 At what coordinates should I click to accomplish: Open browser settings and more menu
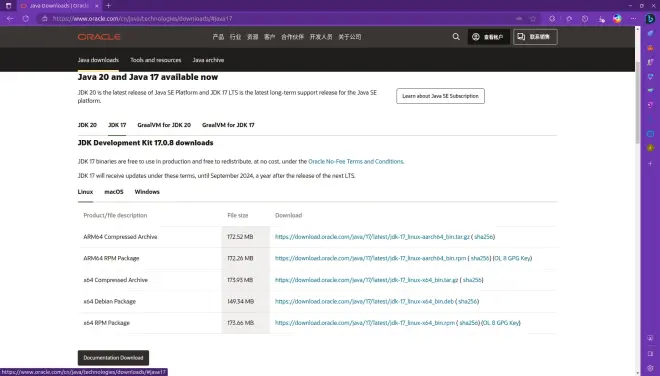633,19
